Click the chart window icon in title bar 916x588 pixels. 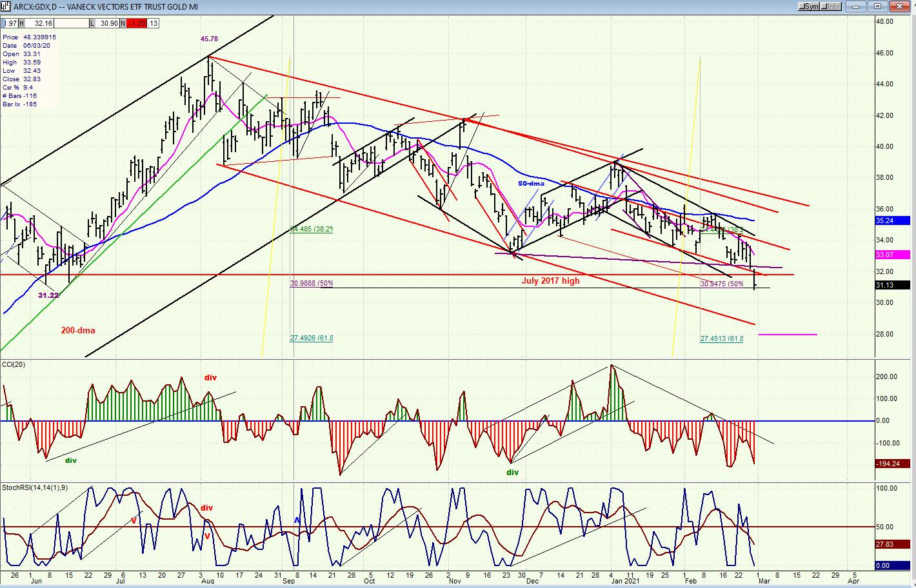[x=6, y=6]
